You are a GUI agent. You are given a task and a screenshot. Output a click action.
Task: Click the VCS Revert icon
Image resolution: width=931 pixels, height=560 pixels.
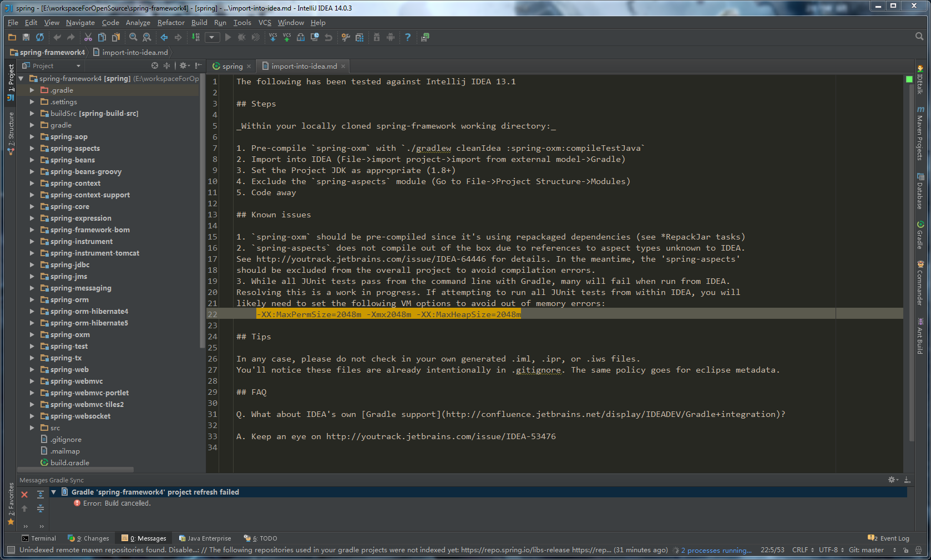tap(328, 37)
